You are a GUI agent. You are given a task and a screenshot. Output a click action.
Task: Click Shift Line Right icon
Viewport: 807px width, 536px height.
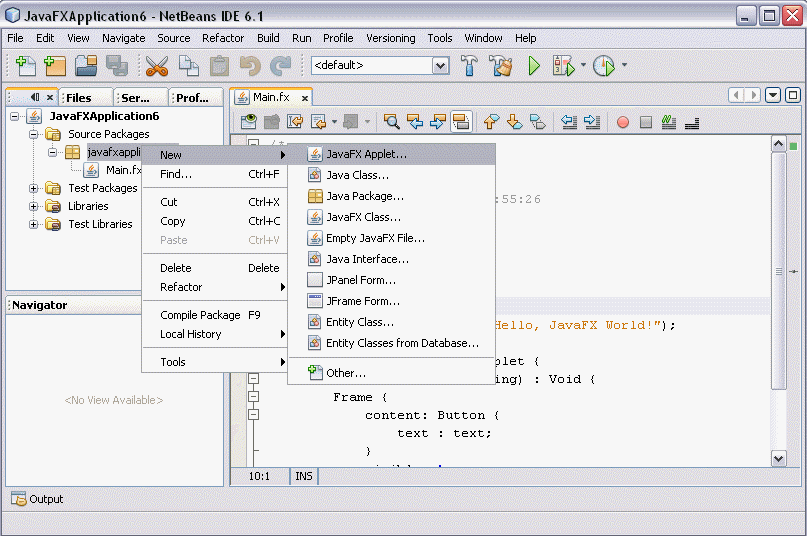[x=592, y=122]
